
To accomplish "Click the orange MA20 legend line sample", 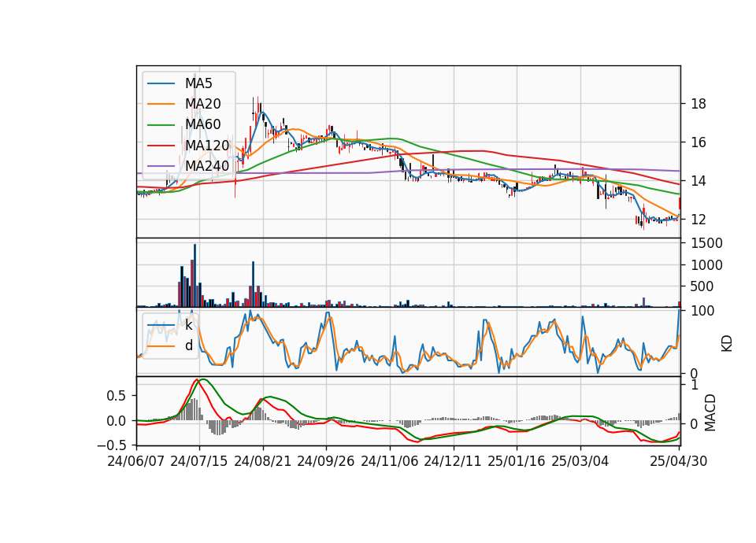I will (161, 104).
